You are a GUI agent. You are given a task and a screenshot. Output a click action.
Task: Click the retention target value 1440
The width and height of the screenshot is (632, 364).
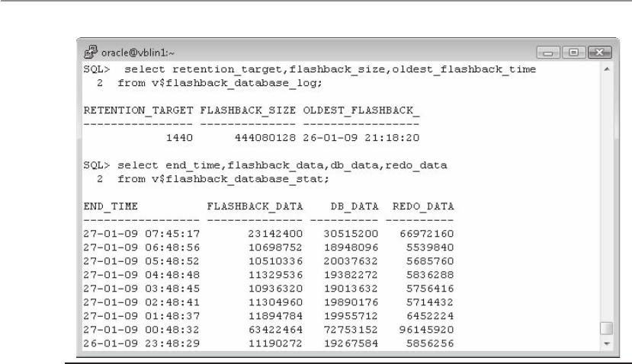click(178, 139)
